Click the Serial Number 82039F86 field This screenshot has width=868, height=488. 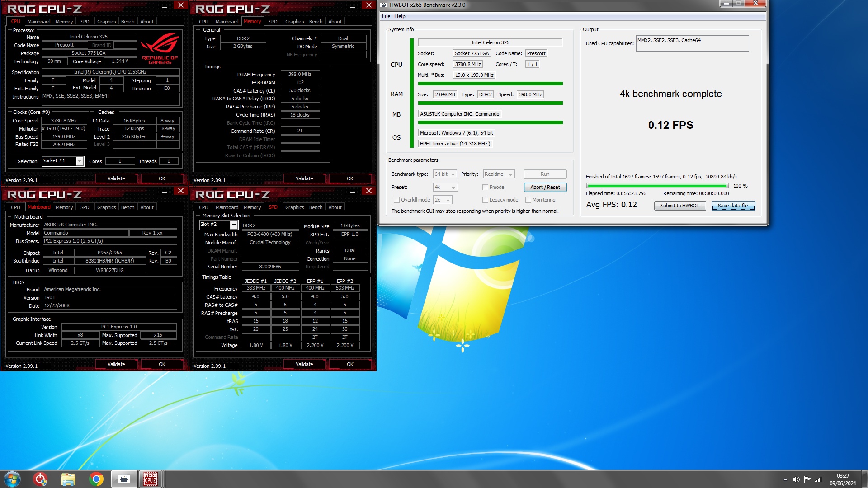pyautogui.click(x=270, y=267)
